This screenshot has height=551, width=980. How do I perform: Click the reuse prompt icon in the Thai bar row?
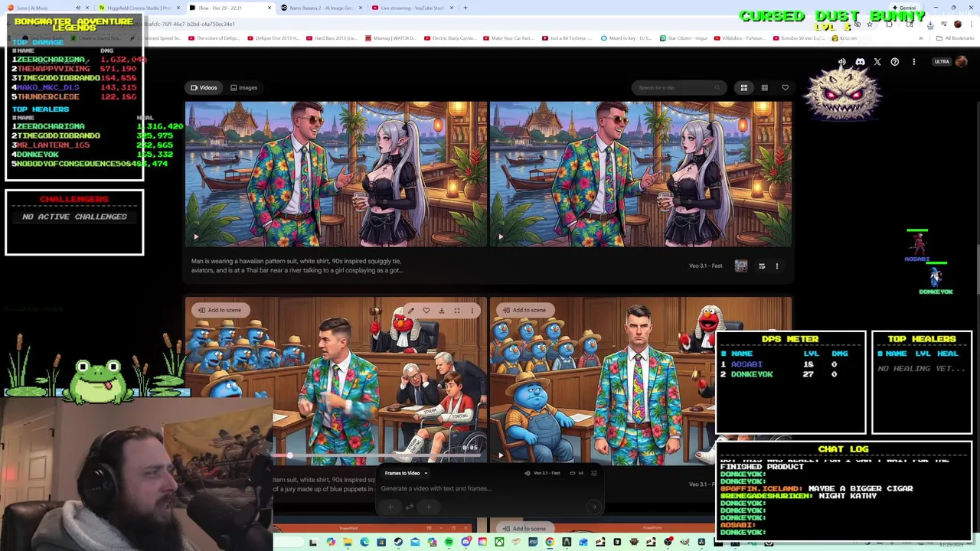pos(762,266)
